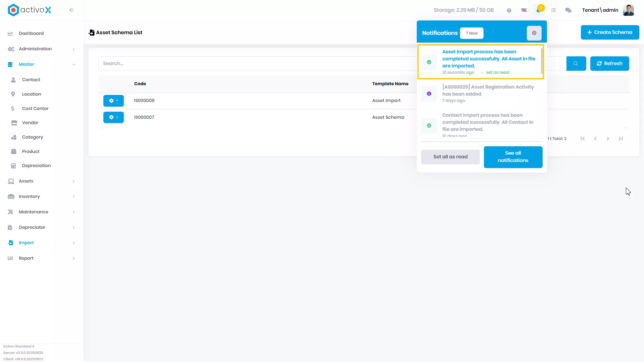Screen dimensions: 644x362
Task: Click the Refresh button
Action: click(609, 63)
